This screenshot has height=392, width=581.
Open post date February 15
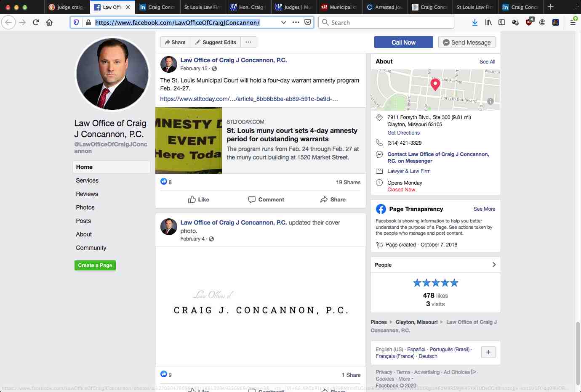tap(194, 69)
